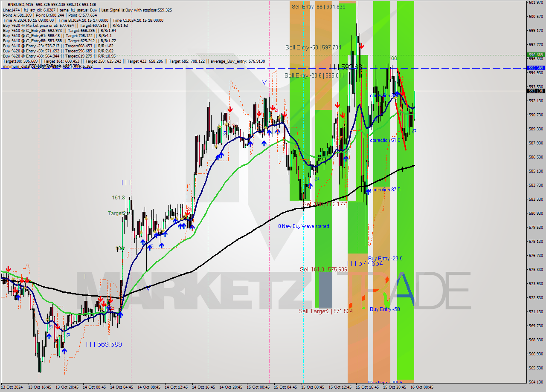The image size is (546, 392).
Task: Click the '13 Oct 2024' time label
Action: pyautogui.click(x=12, y=387)
